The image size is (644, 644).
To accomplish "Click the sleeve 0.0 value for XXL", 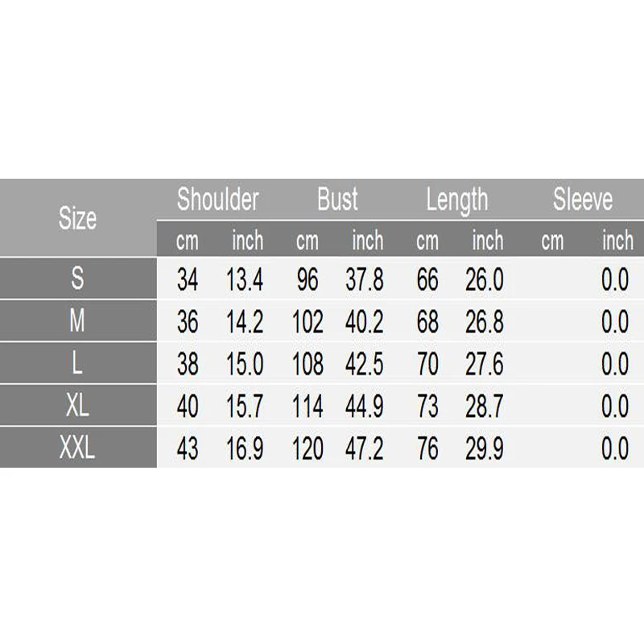I will pyautogui.click(x=615, y=449).
